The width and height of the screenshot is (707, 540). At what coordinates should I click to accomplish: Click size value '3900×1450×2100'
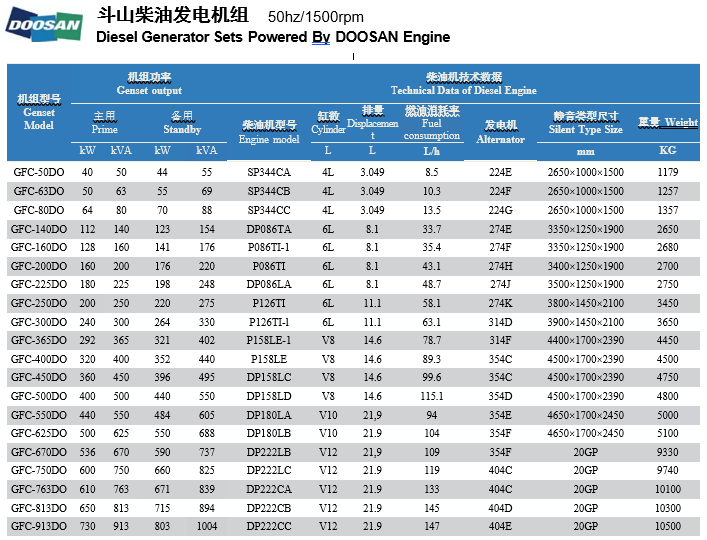pos(585,322)
